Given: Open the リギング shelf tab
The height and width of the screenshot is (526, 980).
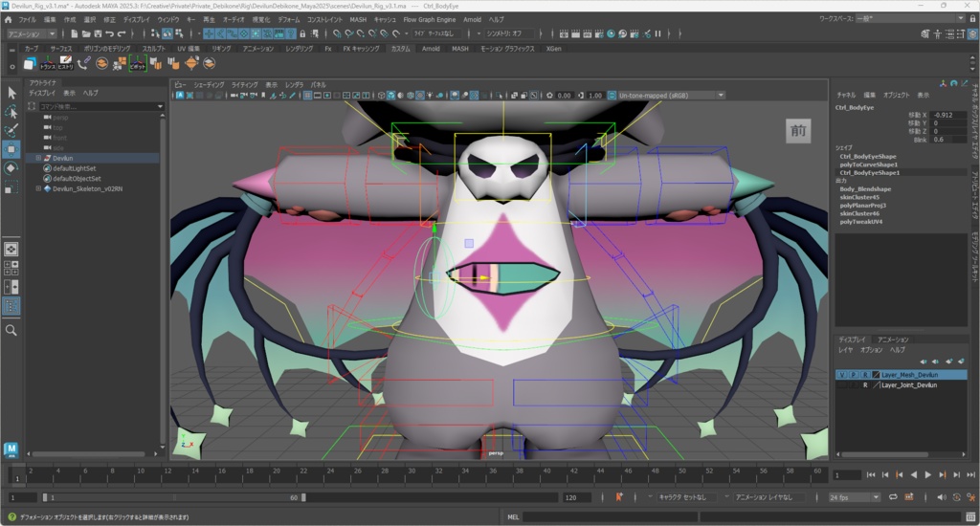Looking at the screenshot, I should tap(221, 48).
